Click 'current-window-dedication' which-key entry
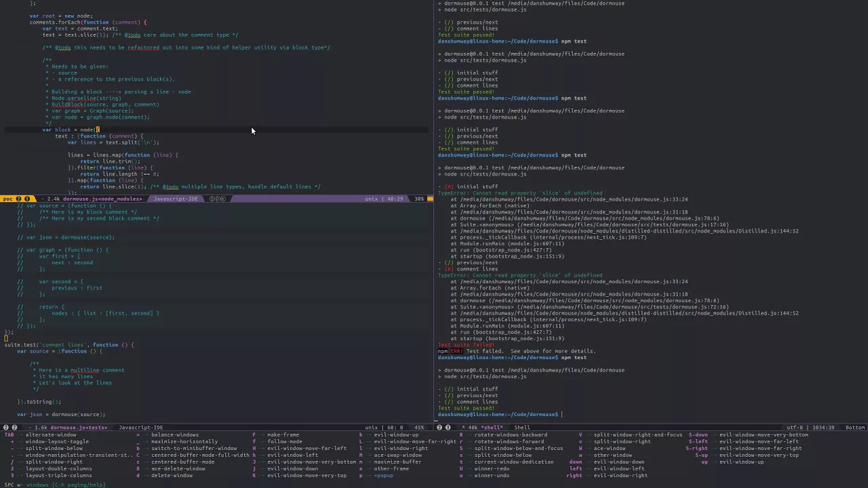 click(514, 462)
